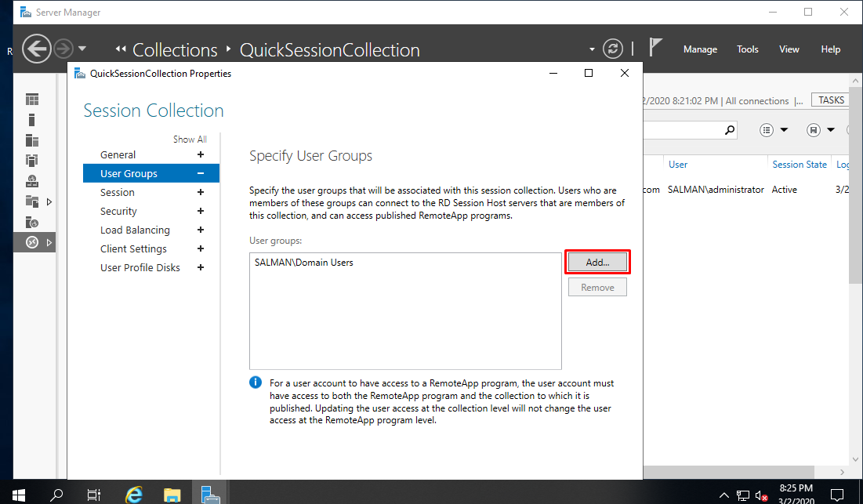863x504 pixels.
Task: Click the search magnifier in connections filter
Action: pyautogui.click(x=730, y=130)
